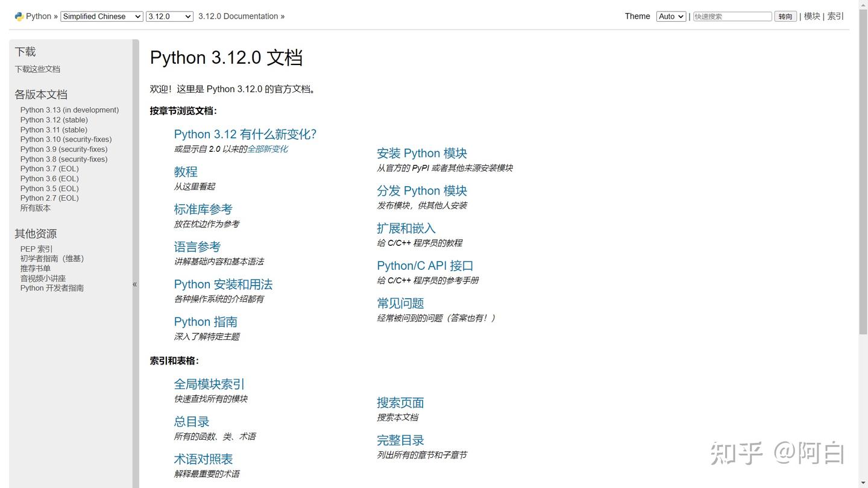The image size is (868, 488).
Task: Open the 安装 Python 模块 link
Action: tap(422, 153)
